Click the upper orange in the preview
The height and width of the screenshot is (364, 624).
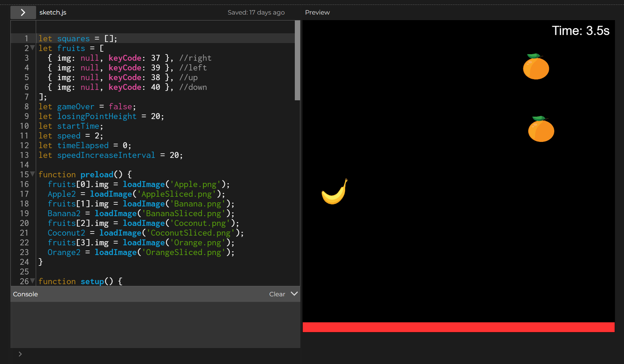pos(536,67)
